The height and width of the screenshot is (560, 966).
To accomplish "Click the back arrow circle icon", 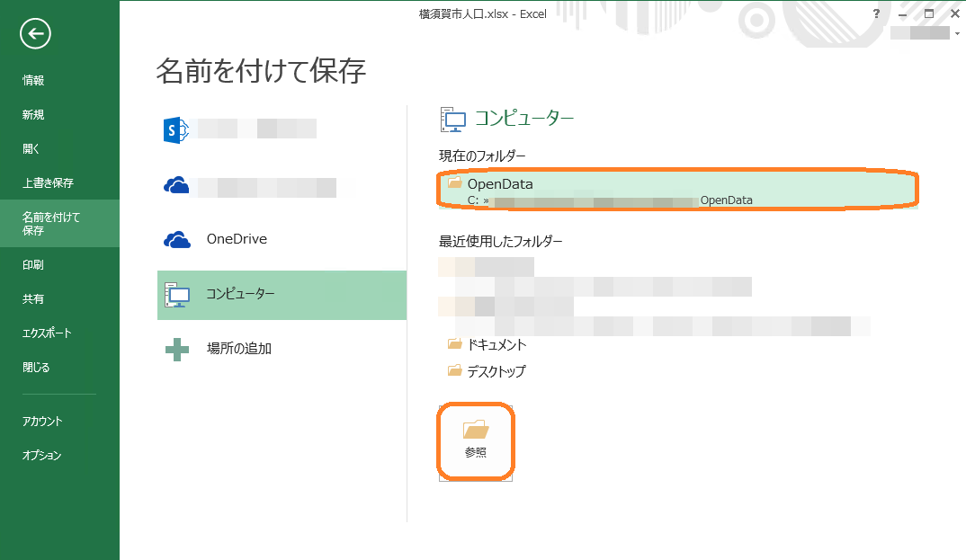I will click(x=36, y=34).
